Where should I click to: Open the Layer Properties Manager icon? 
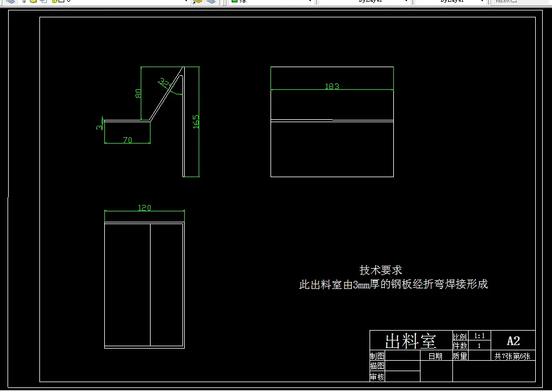pyautogui.click(x=10, y=1)
